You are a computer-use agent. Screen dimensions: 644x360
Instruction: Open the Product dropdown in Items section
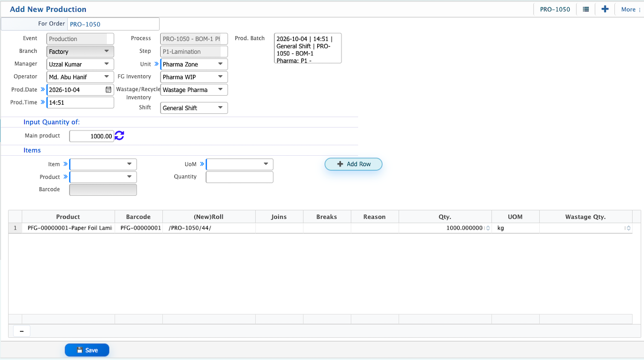[103, 177]
